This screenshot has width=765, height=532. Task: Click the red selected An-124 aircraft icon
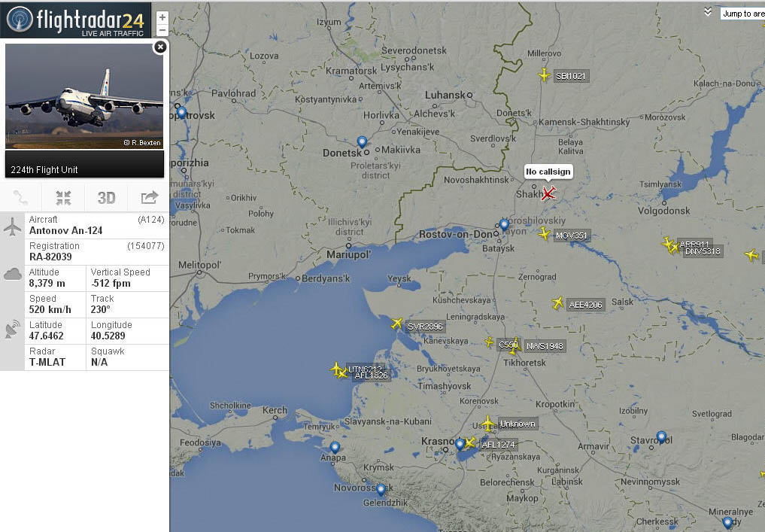click(548, 193)
